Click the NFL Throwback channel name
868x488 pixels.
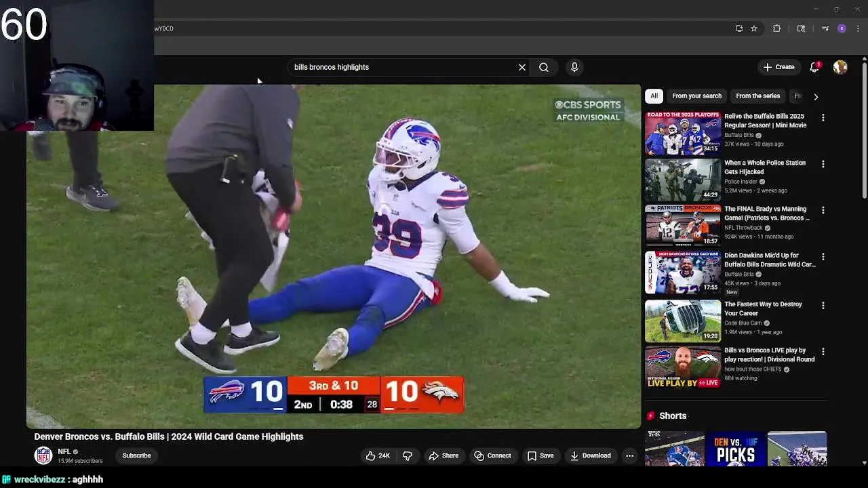coord(743,228)
